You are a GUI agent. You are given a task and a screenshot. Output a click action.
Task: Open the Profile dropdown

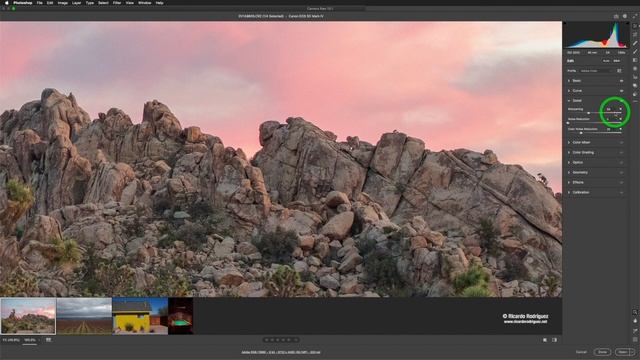click(x=597, y=71)
